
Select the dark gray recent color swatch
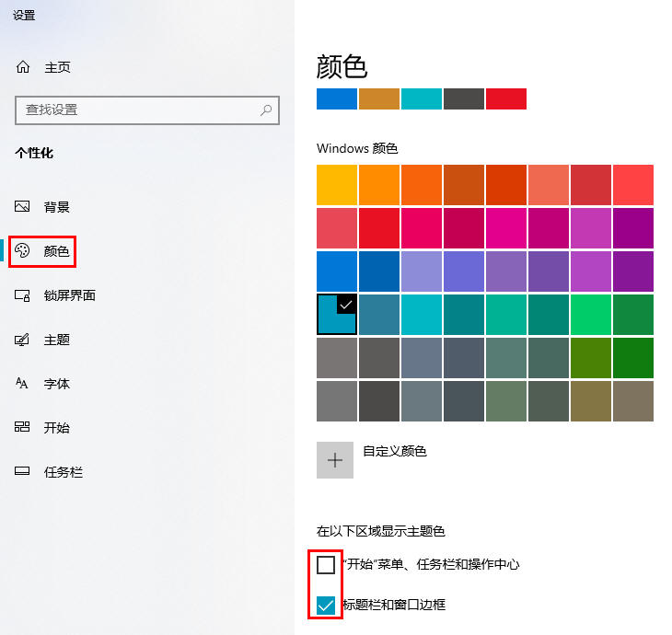click(464, 99)
